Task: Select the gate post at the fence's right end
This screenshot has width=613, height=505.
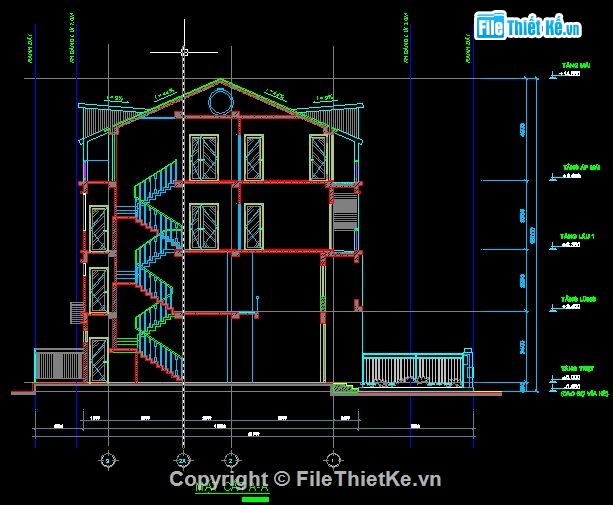Action: pyautogui.click(x=468, y=367)
